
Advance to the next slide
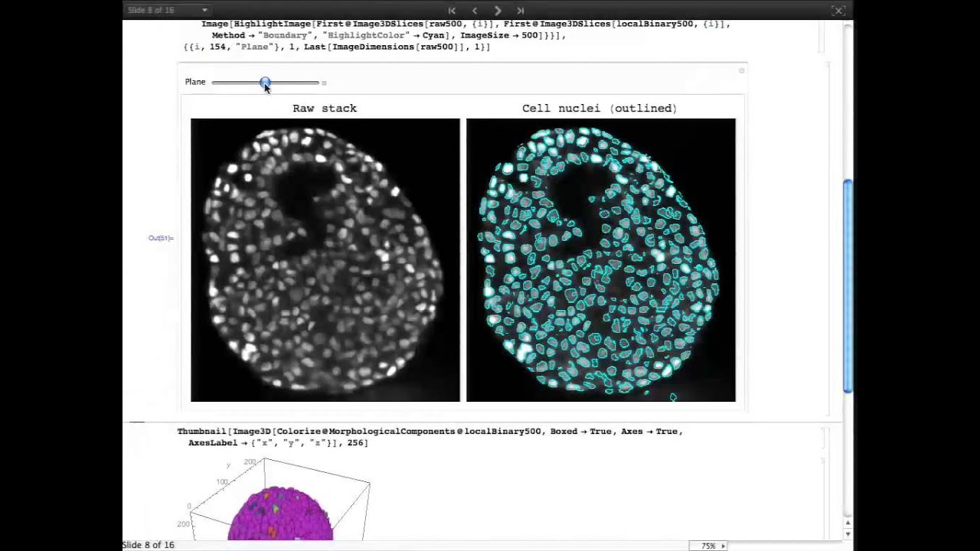[x=498, y=10]
